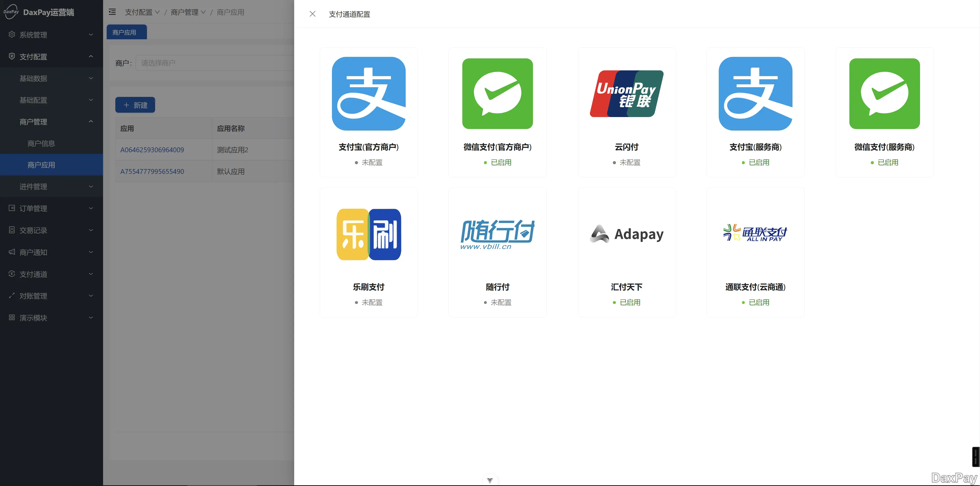
Task: Expand the 系统管理 sidebar menu
Action: click(51, 35)
